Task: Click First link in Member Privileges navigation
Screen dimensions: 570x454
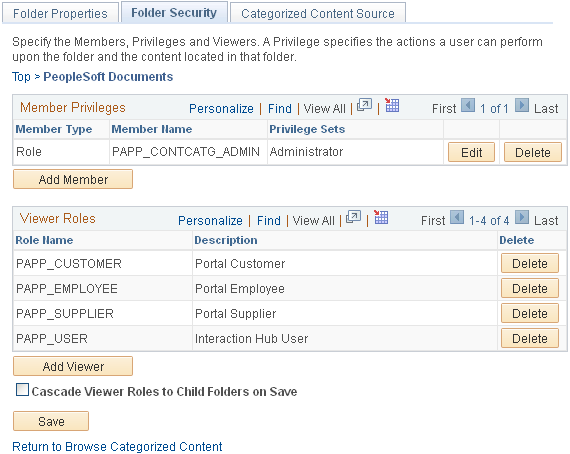Action: (x=444, y=109)
